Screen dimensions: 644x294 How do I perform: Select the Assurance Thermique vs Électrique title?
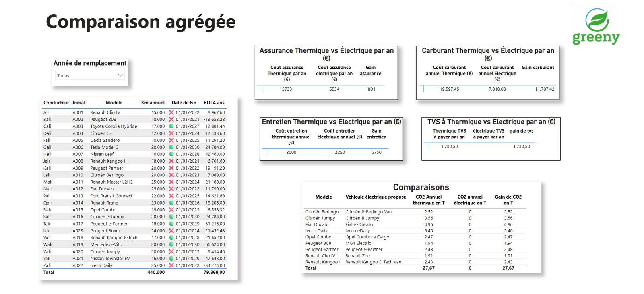(x=326, y=54)
